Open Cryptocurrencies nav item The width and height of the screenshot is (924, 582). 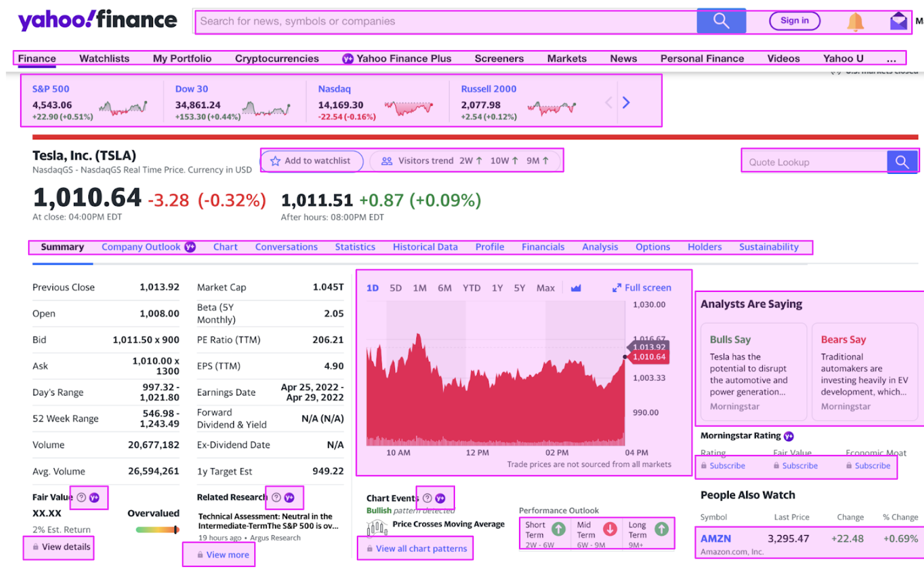(277, 58)
